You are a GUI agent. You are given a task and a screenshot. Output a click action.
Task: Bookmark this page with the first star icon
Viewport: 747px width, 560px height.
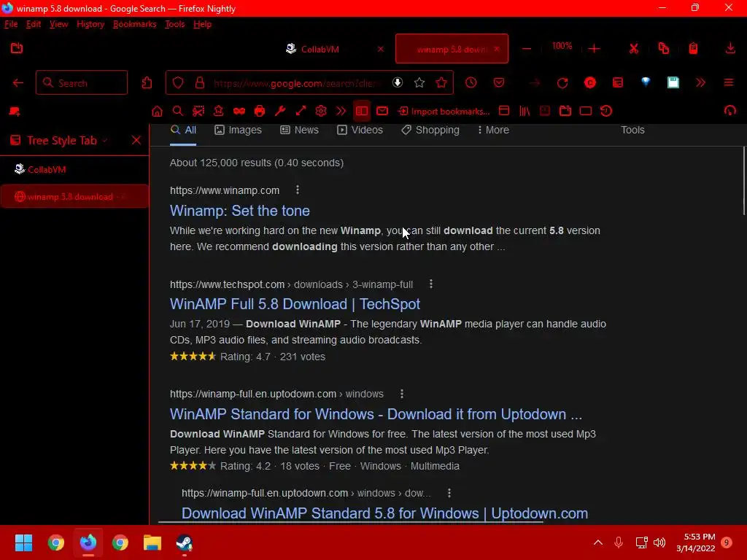click(x=419, y=83)
